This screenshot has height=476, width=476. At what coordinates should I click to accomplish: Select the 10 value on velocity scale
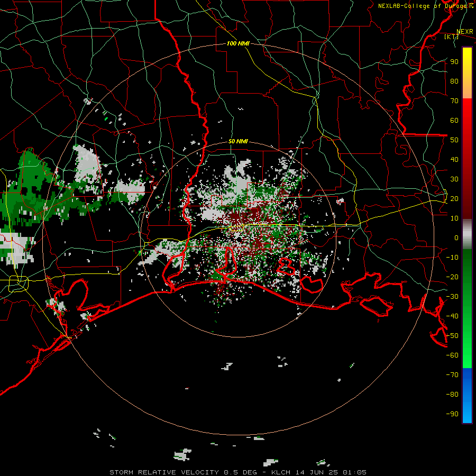(454, 218)
